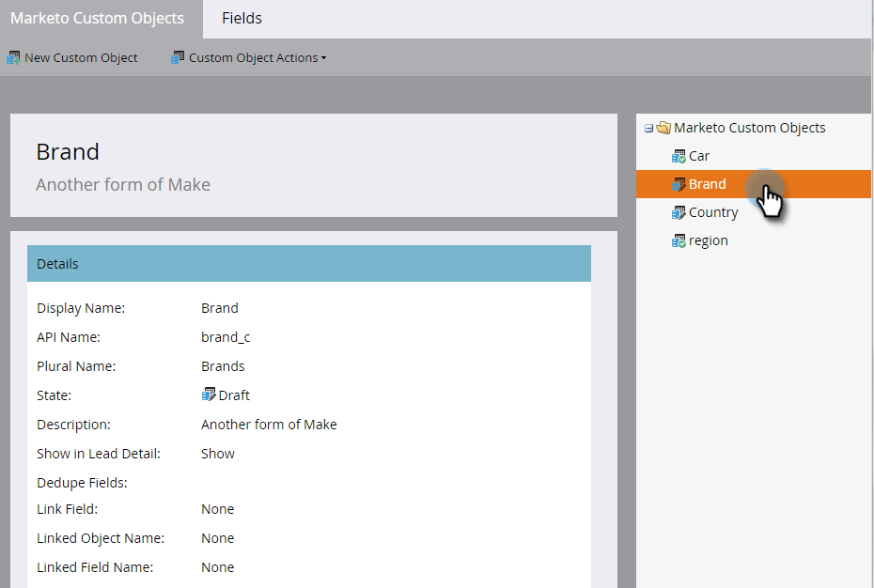This screenshot has height=588, width=874.
Task: Click the 'Show' value for Lead Detail
Action: [218, 454]
